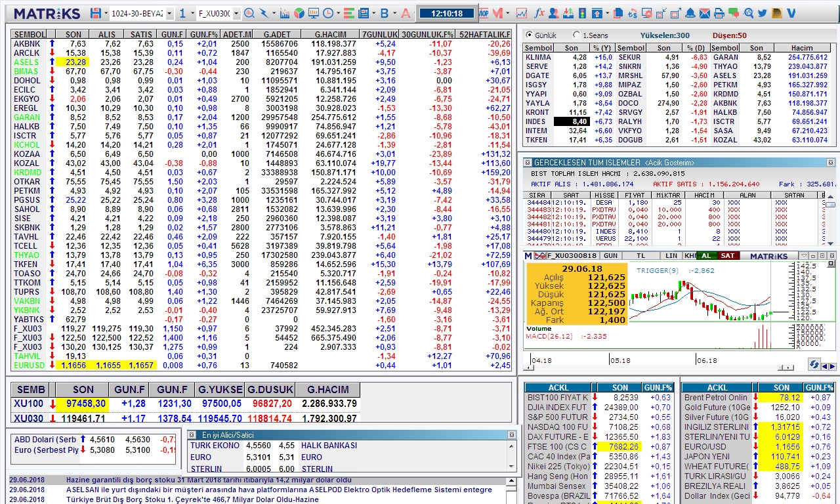840x504 pixels.
Task: Click chart navigation forward blue arrow
Action: 833,366
